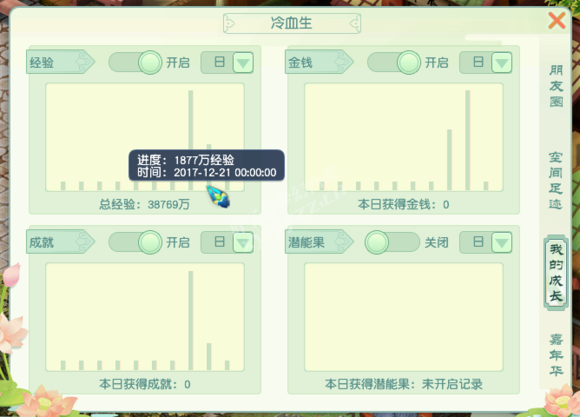Click the 冷血生 title banner
This screenshot has height=417, width=580.
tap(292, 23)
